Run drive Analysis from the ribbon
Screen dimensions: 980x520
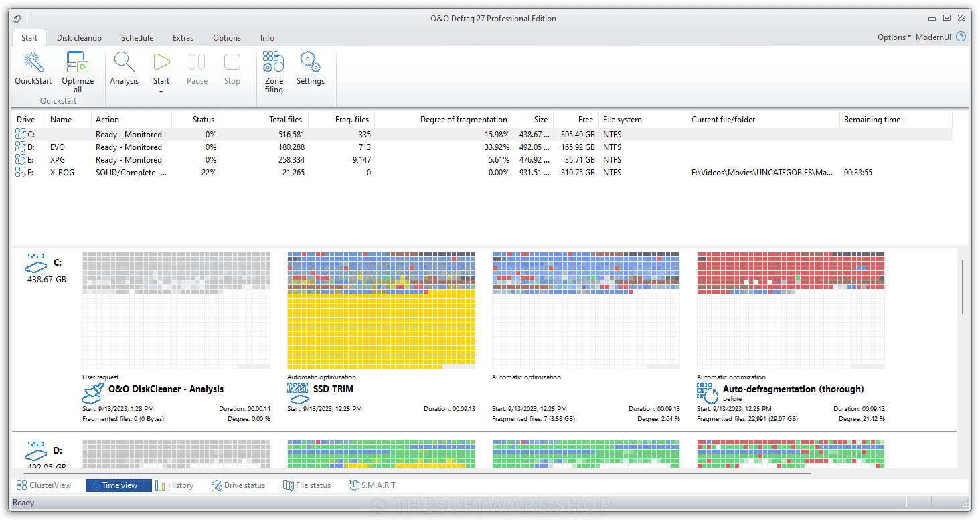coord(124,69)
